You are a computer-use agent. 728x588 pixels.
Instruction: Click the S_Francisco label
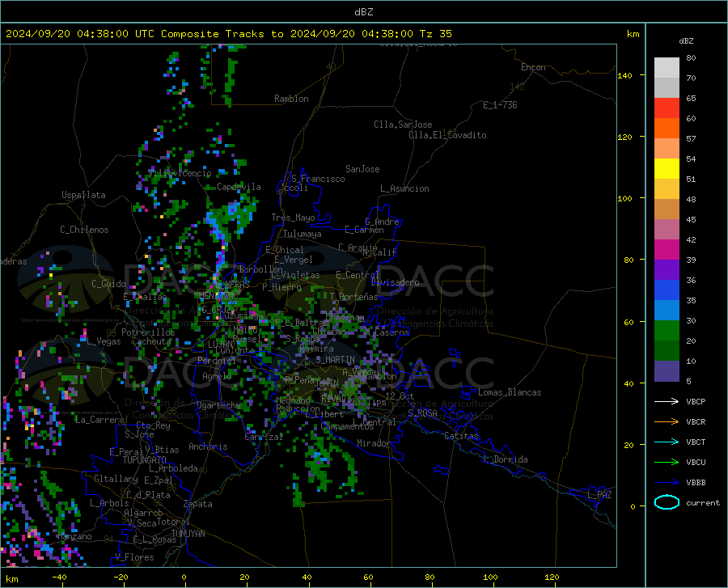318,179
